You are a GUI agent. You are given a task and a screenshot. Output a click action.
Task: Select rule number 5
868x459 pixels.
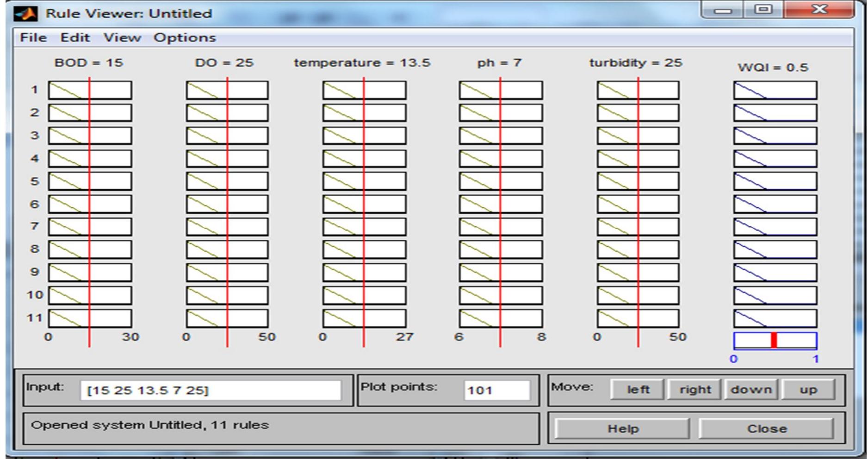click(34, 181)
